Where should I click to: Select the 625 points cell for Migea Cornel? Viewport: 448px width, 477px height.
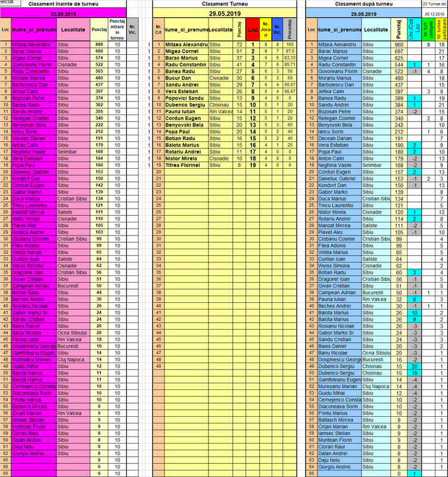coord(399,58)
